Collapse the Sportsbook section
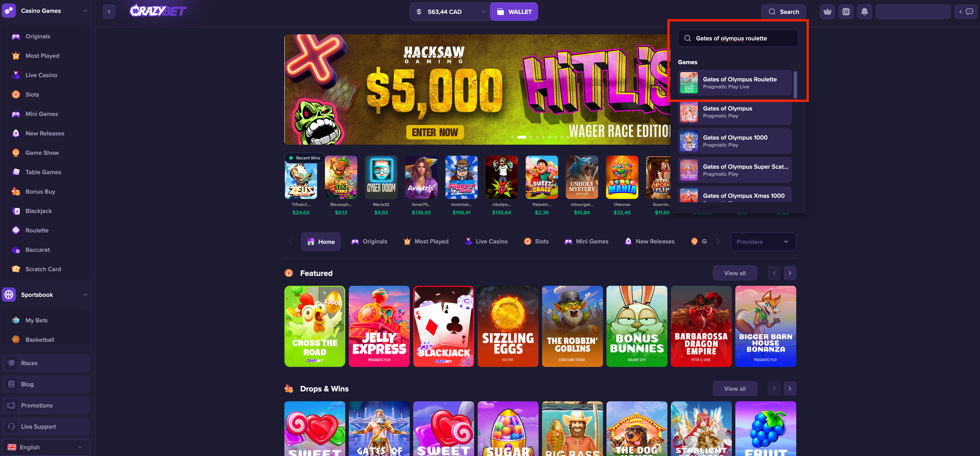The height and width of the screenshot is (456, 980). click(86, 295)
